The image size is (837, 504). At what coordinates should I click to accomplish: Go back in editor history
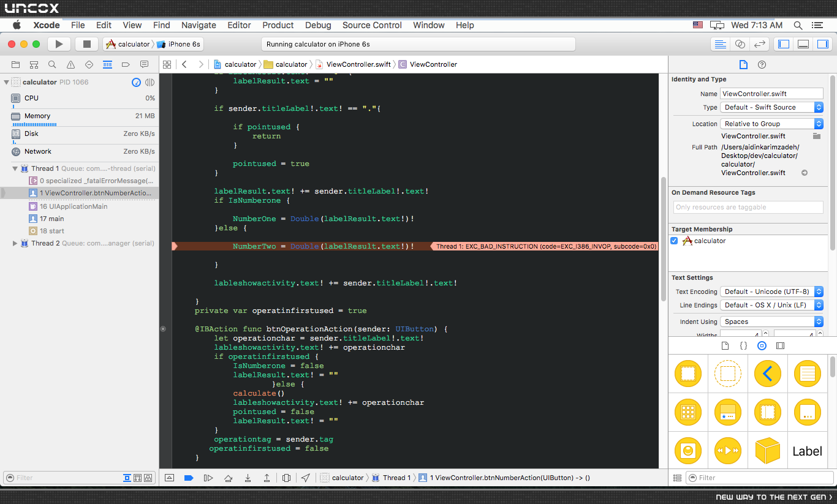(x=184, y=64)
